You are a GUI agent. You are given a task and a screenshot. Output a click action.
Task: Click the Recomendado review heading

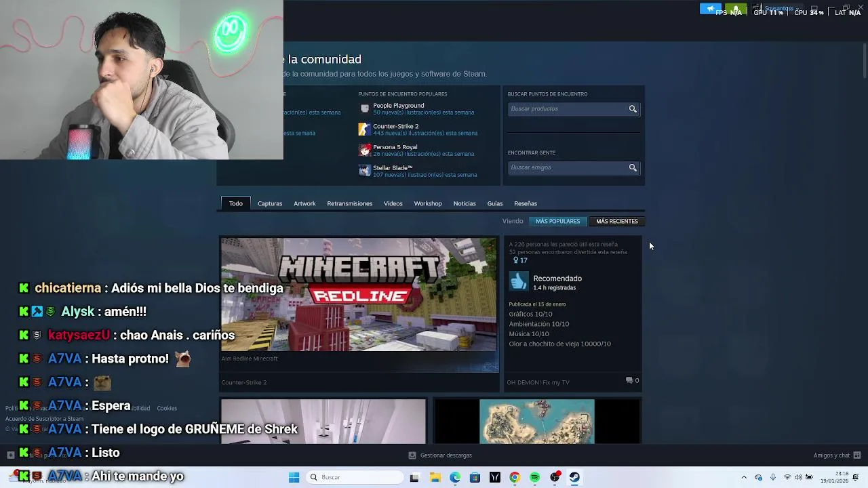point(557,279)
